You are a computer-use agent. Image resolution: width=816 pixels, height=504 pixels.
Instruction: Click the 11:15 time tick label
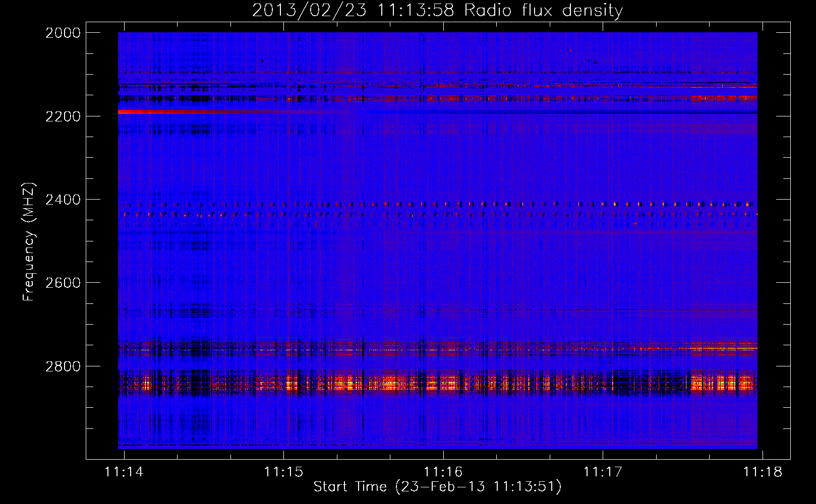tap(283, 472)
